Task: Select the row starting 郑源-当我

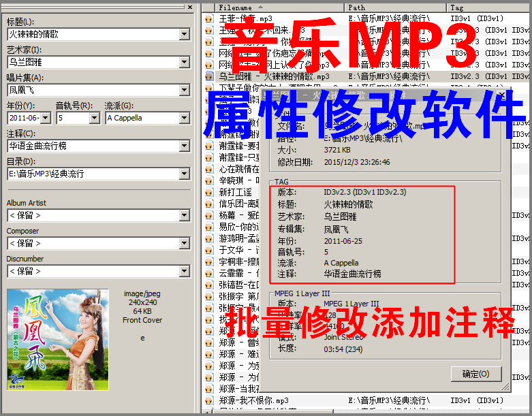Action: (239, 389)
